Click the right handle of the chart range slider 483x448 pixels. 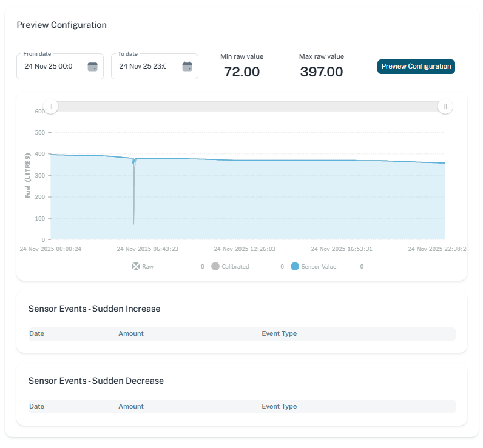445,107
